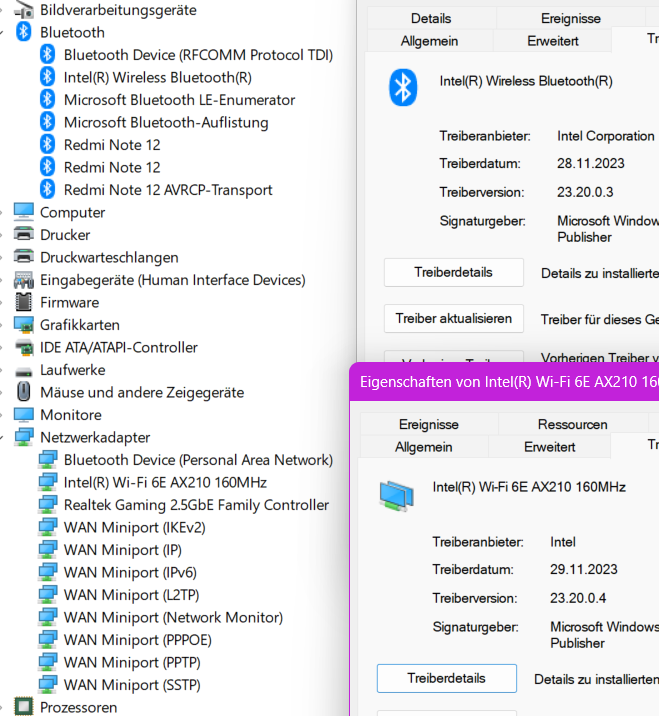Click the Drucker printer icon
This screenshot has height=716, width=659.
[x=23, y=234]
